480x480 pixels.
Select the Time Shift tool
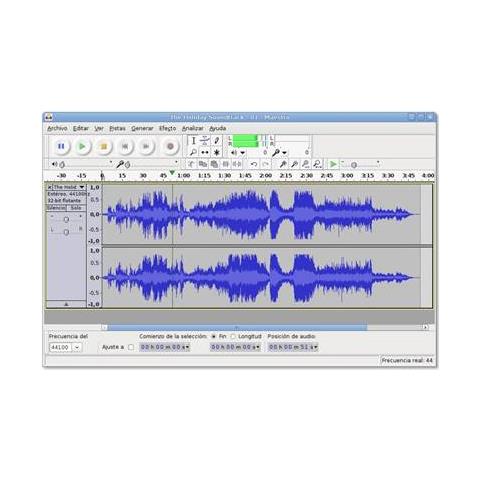pyautogui.click(x=205, y=152)
